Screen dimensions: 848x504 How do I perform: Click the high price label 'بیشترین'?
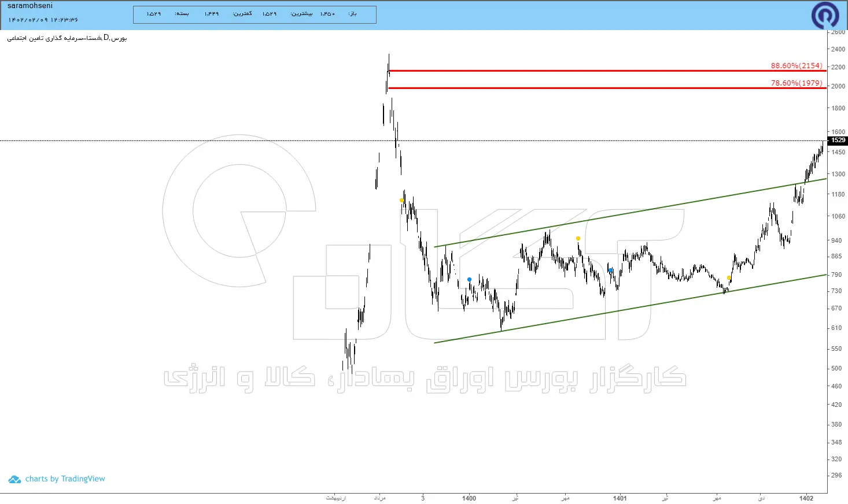tap(301, 13)
